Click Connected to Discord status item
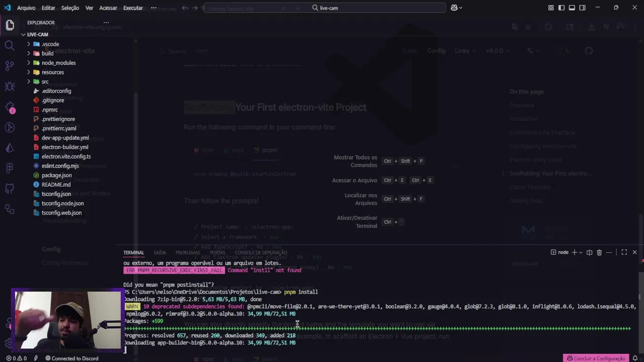 [x=71, y=358]
